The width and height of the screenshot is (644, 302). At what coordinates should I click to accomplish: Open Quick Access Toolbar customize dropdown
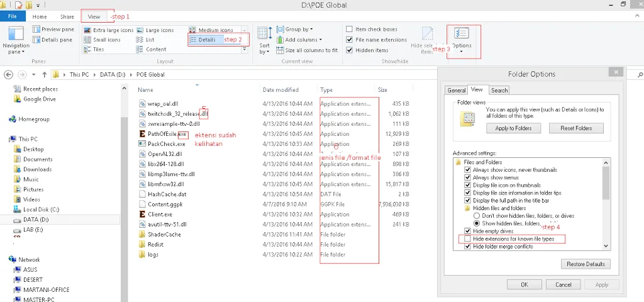coord(38,5)
